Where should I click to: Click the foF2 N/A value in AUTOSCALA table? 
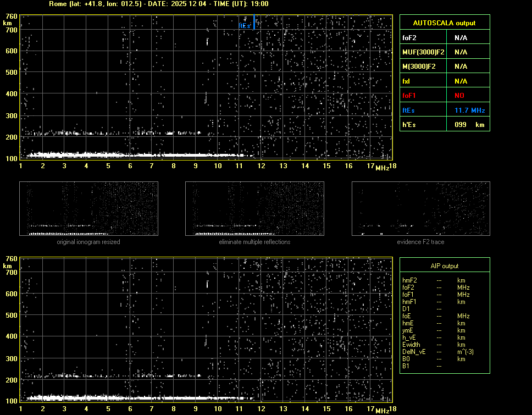pos(461,38)
